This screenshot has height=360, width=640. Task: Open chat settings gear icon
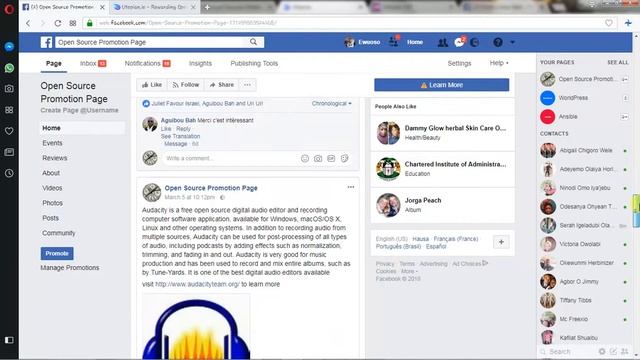[x=602, y=351]
